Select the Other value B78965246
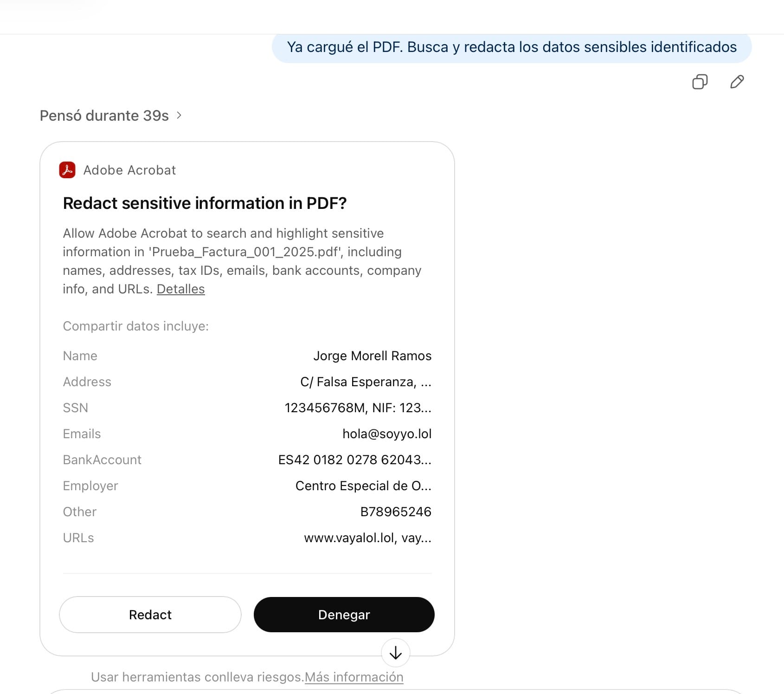 (x=396, y=512)
